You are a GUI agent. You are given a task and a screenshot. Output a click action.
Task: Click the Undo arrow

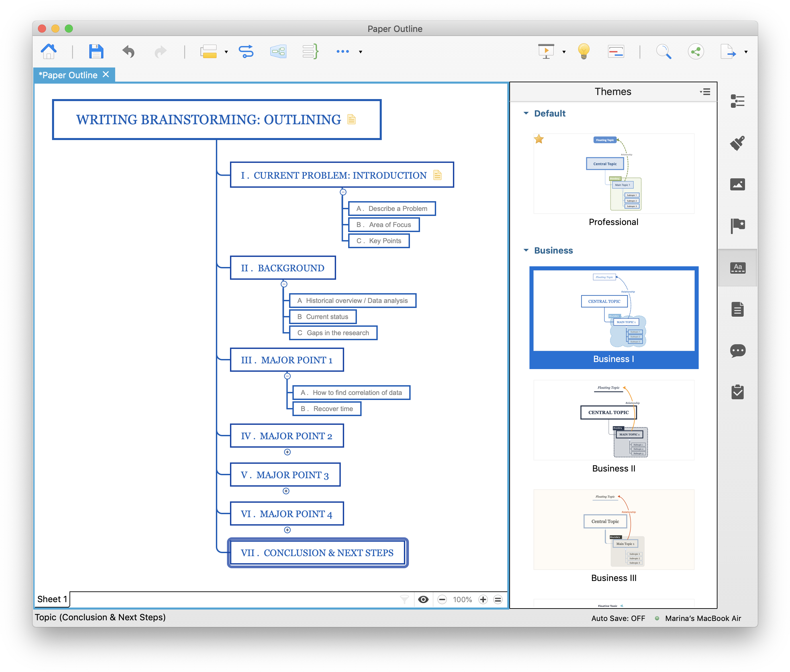point(128,51)
